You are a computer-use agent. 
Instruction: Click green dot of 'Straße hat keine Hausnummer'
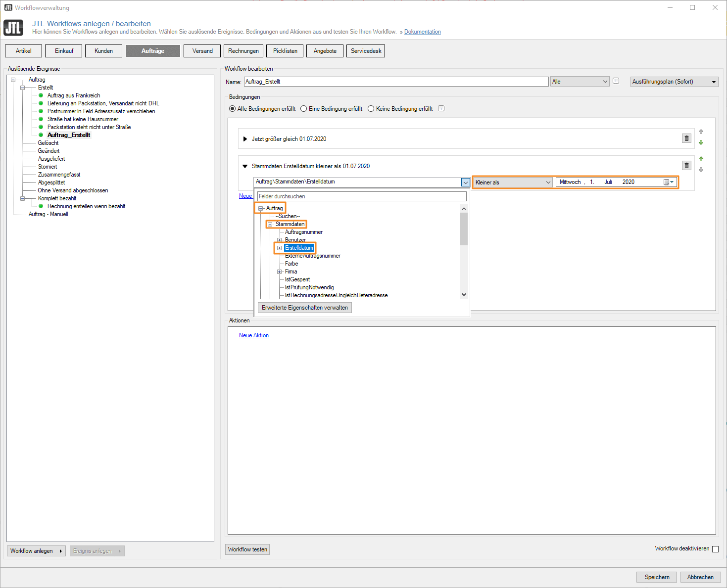41,119
